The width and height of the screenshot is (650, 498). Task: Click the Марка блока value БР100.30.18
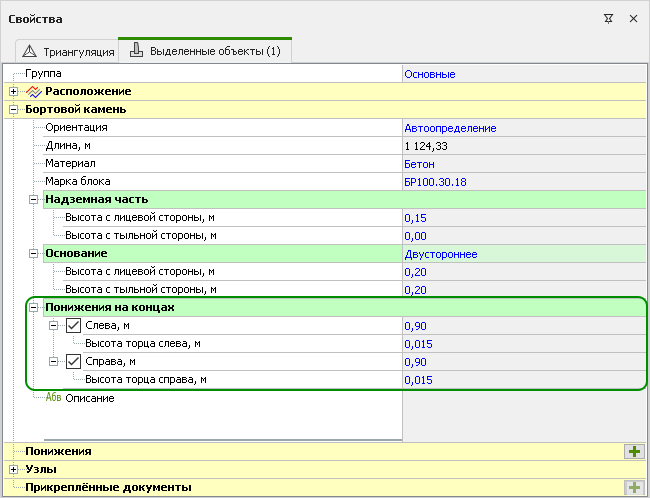[x=435, y=182]
